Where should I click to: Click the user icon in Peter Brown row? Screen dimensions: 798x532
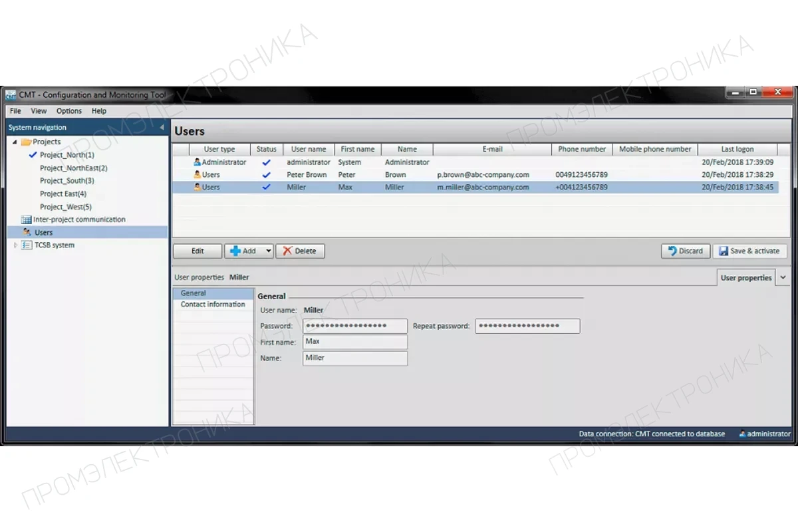[197, 175]
